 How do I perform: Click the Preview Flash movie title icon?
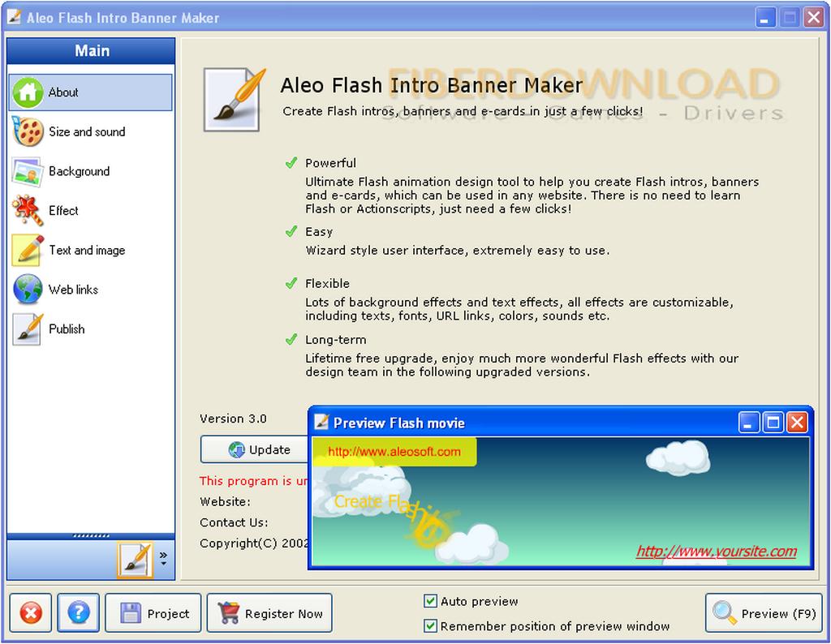(321, 422)
